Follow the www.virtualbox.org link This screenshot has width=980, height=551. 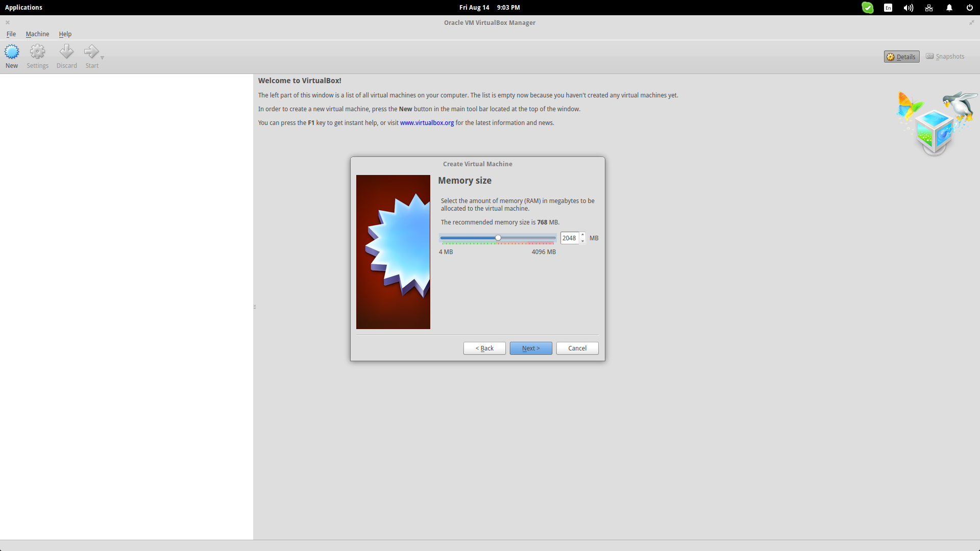point(427,123)
